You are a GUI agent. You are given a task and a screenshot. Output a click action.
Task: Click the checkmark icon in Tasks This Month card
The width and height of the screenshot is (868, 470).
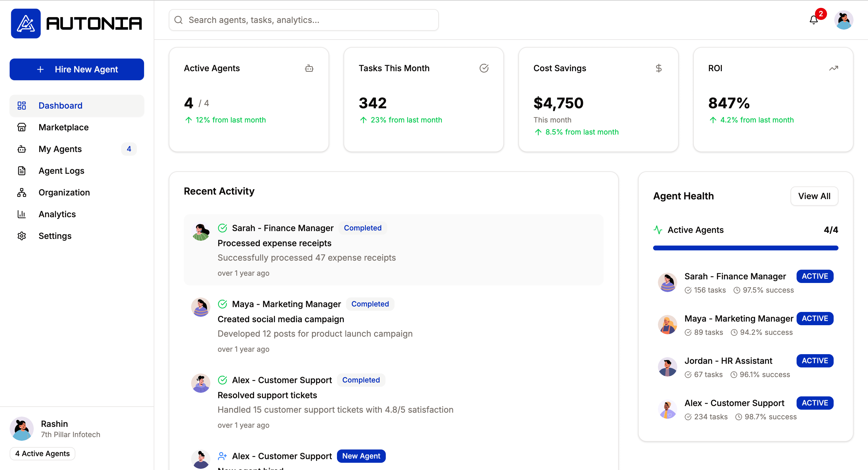click(484, 68)
